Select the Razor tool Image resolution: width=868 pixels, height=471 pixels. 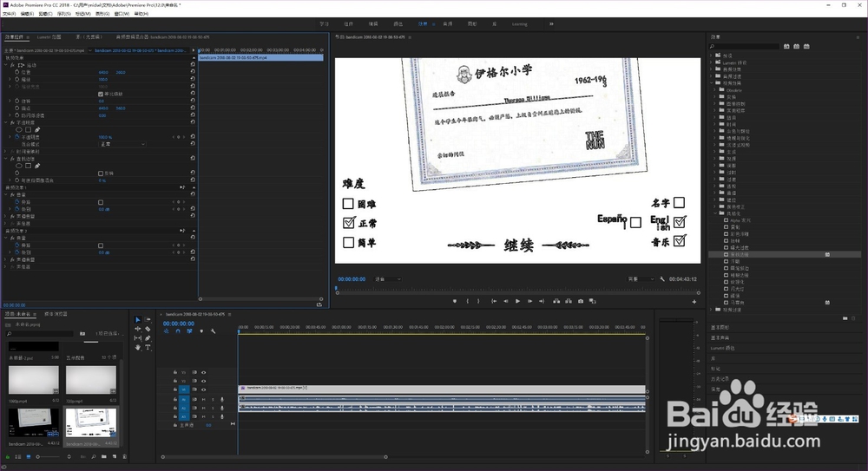click(x=148, y=329)
